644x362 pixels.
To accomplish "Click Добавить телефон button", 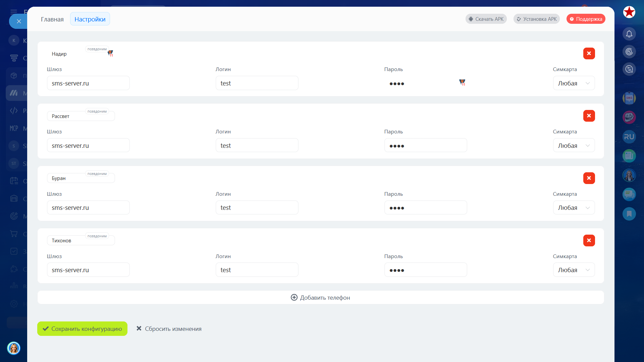I will 320,298.
